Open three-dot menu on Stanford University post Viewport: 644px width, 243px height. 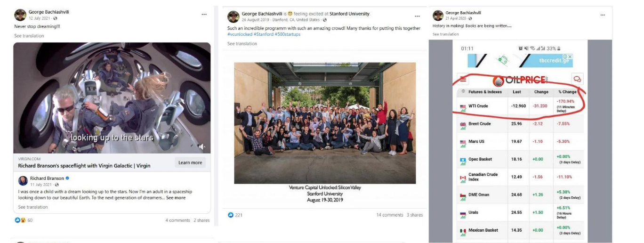417,16
